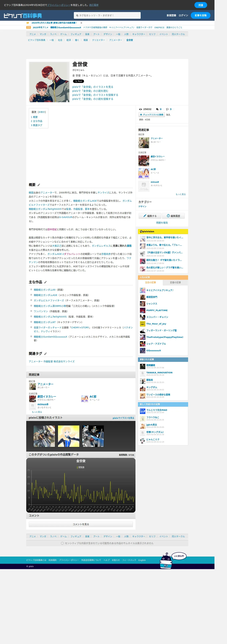Click the pencil icon beside the 関連タグ heading
Image resolution: width=227 pixels, height=644 pixels.
tap(45, 353)
